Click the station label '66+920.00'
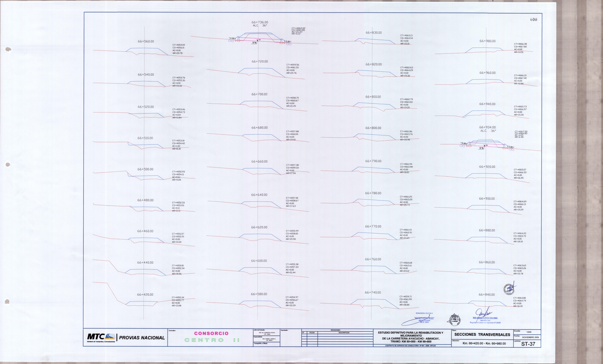Image resolution: width=603 pixels, height=364 pixels. [x=487, y=167]
